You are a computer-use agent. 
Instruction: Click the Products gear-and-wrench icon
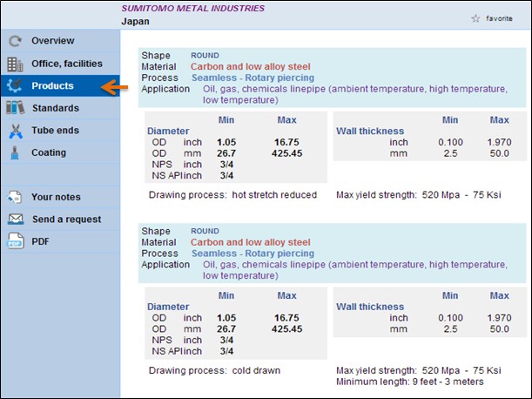pos(15,86)
